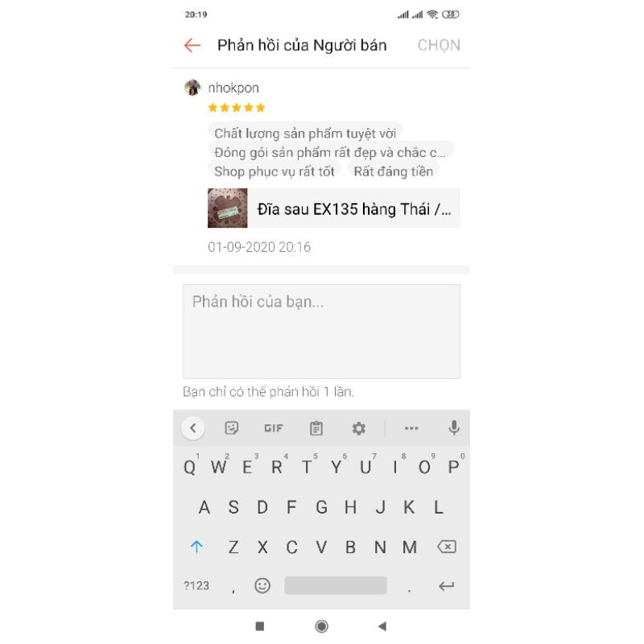Tap the nhokpon user avatar
Image resolution: width=644 pixels, height=644 pixels.
coord(192,88)
